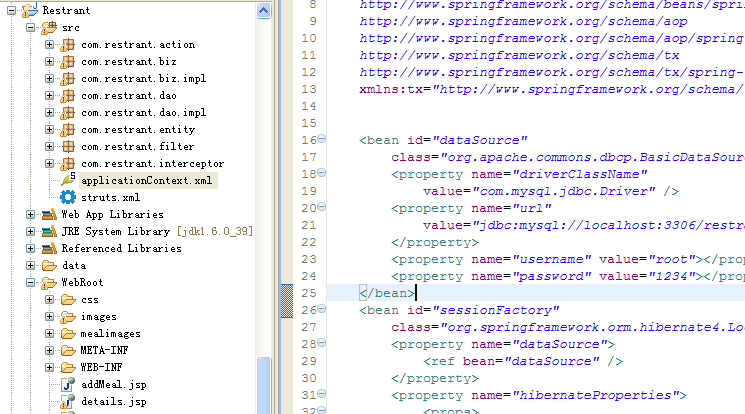This screenshot has width=745, height=414.
Task: Expand the com.restrant.biz package
Action: [x=49, y=62]
